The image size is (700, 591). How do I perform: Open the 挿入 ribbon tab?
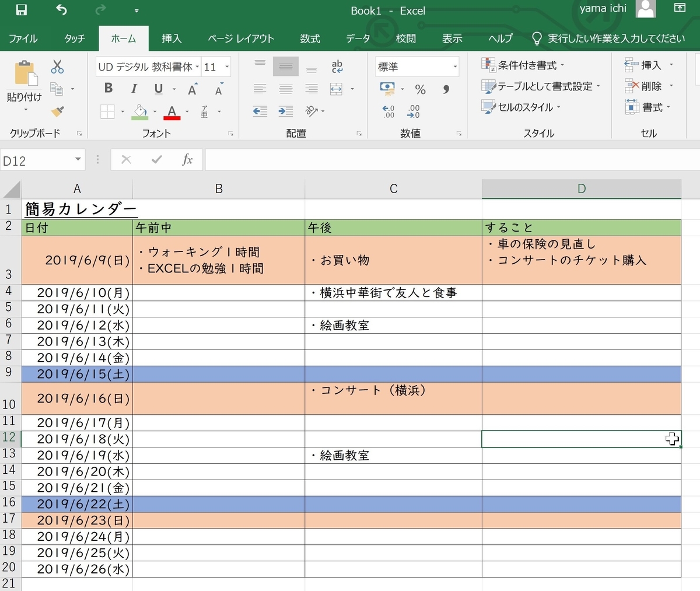click(171, 39)
